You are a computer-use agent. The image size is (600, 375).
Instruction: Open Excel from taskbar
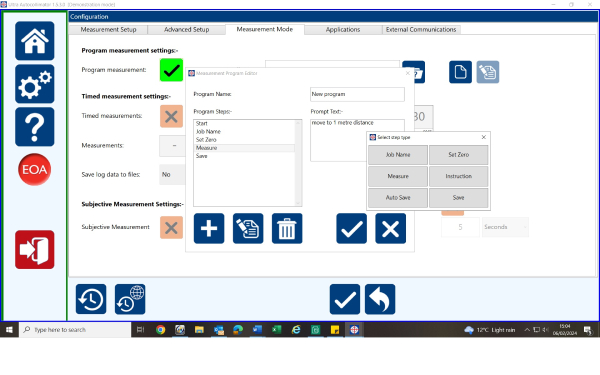click(x=276, y=329)
